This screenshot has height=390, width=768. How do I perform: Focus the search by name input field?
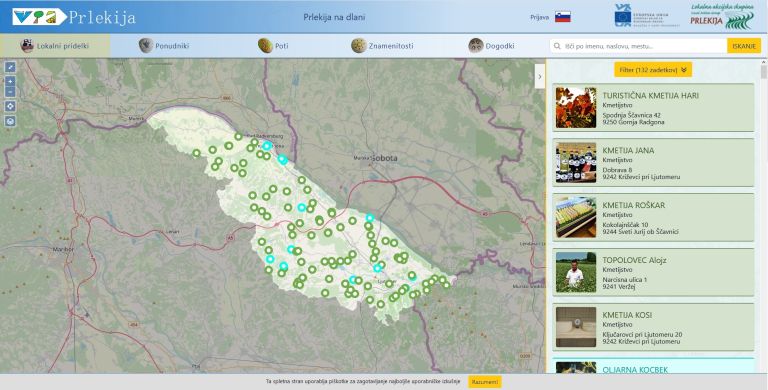[638, 46]
